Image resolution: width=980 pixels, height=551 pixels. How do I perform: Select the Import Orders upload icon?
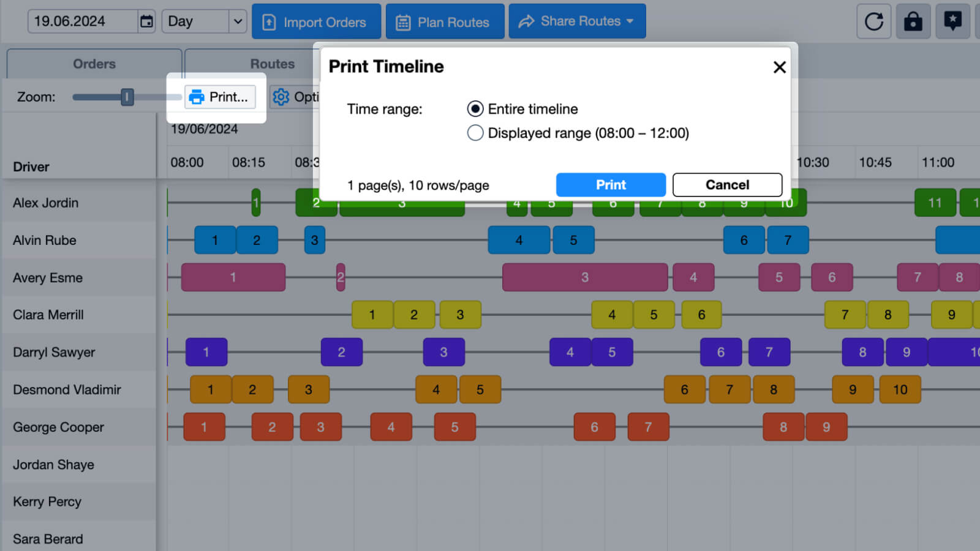[x=269, y=21]
